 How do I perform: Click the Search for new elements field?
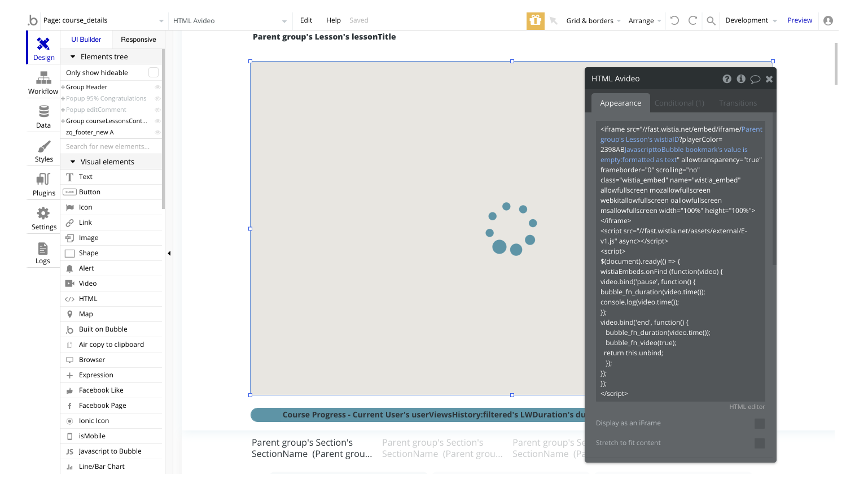111,146
